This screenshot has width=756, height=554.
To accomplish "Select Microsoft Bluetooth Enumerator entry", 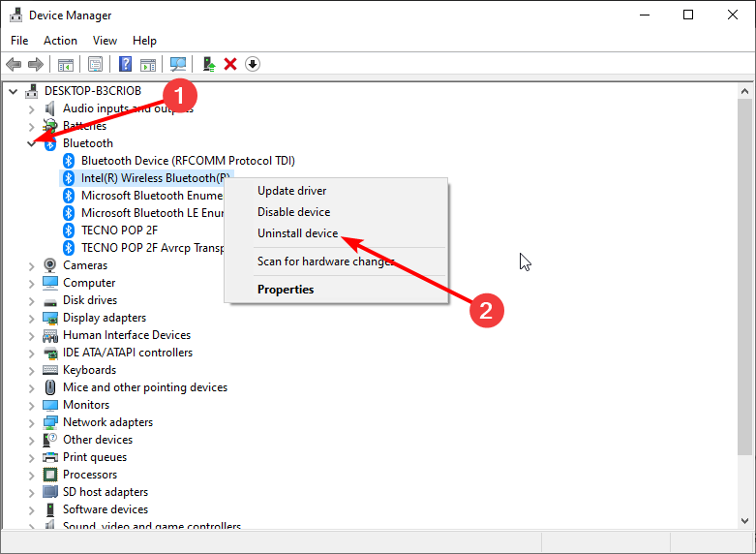I will click(x=152, y=196).
